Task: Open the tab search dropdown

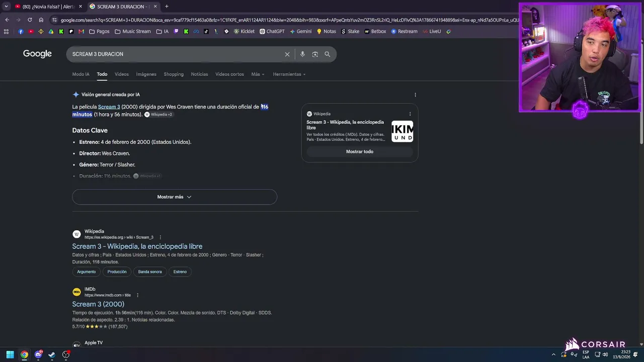Action: (x=6, y=7)
